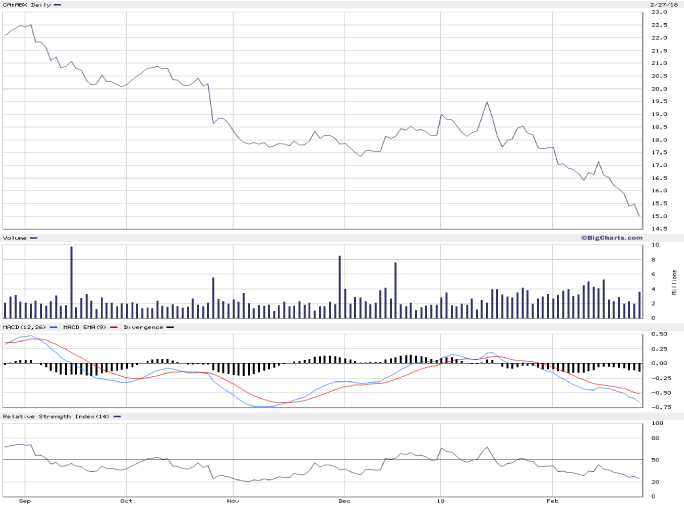Click the Nov label on the time axis
Screen dimensions: 684x506
pos(232,498)
